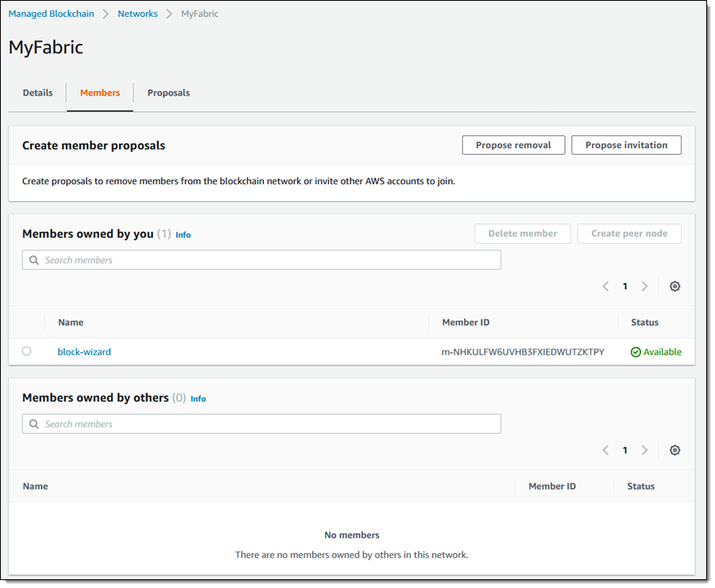
Task: Select the Members tab
Action: [100, 93]
